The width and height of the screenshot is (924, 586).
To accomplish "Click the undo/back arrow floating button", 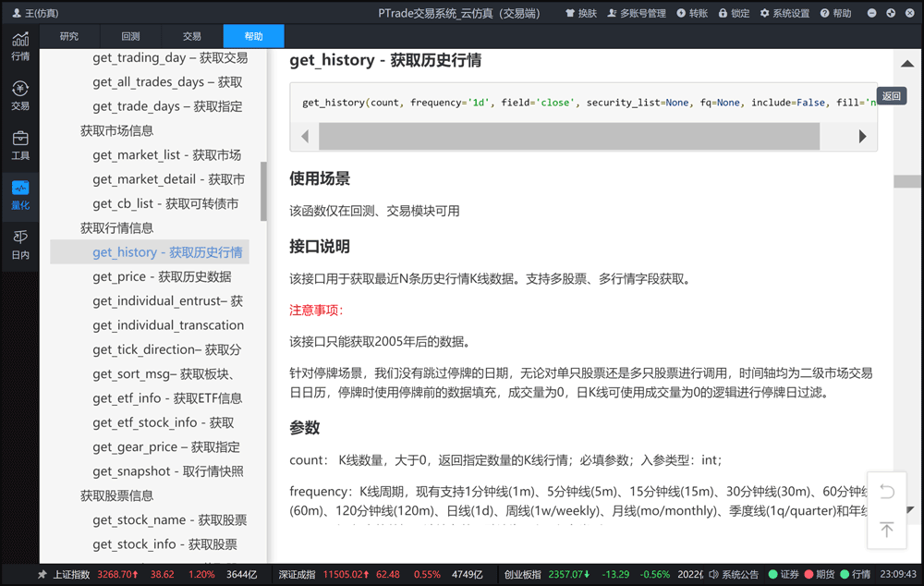I will [x=886, y=491].
